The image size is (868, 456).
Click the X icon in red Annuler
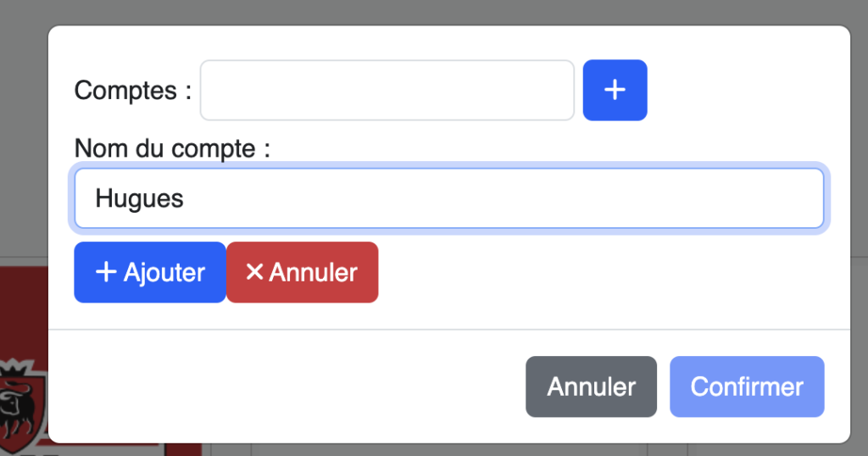254,272
